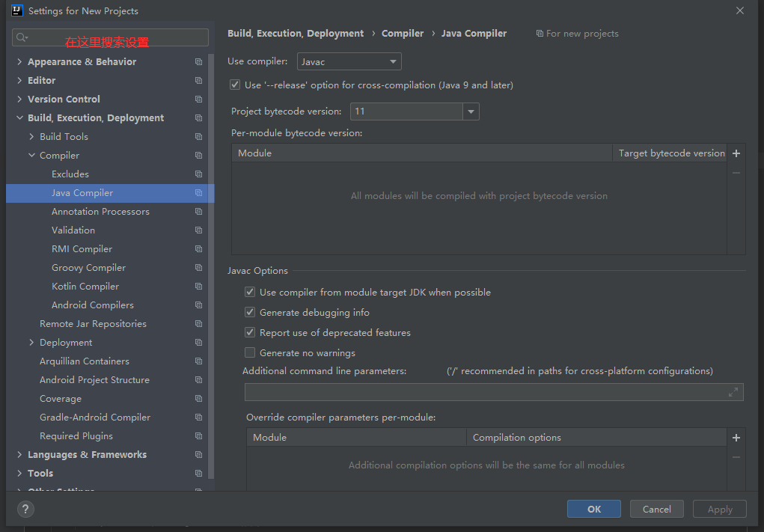The image size is (764, 532).
Task: Click project-level icon beside RMI Compiler
Action: click(x=199, y=249)
